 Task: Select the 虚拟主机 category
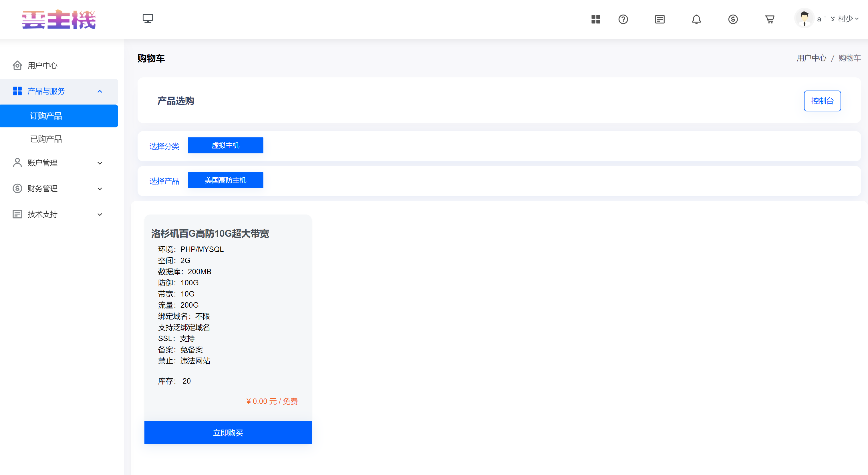point(225,145)
